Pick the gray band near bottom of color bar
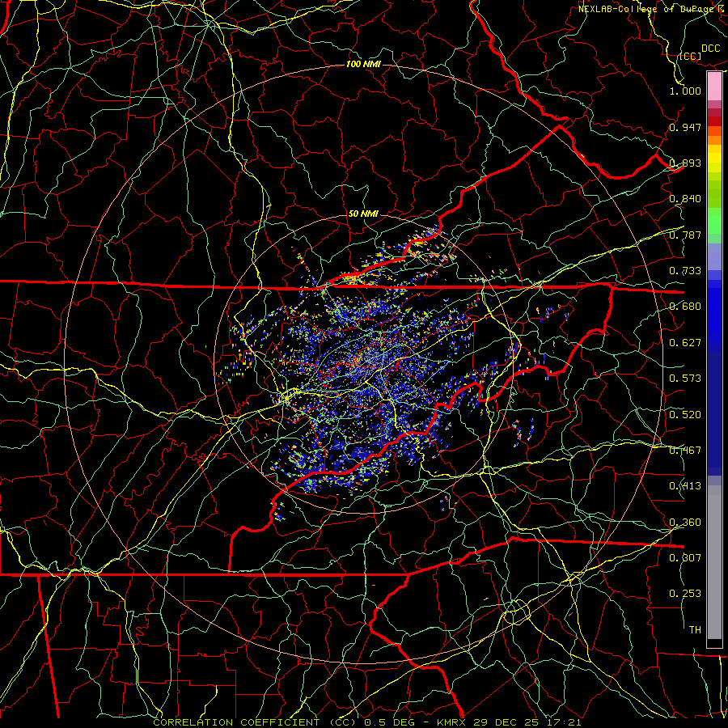 point(714,562)
